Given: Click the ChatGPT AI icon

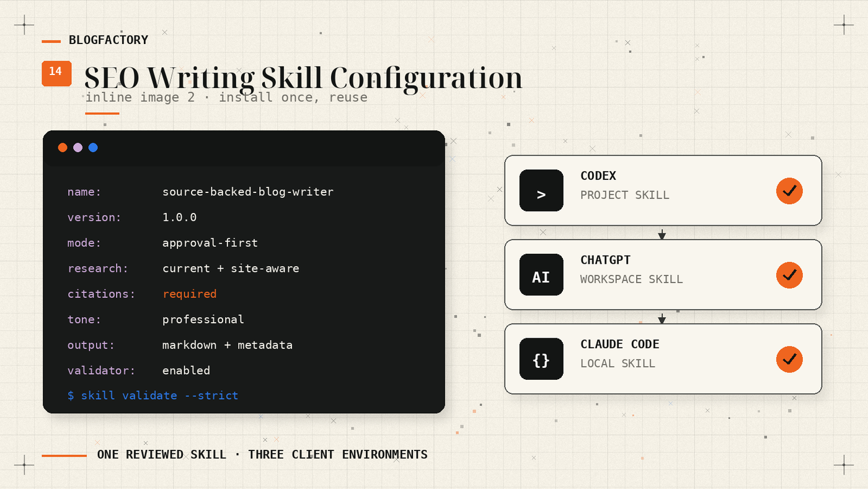Looking at the screenshot, I should pyautogui.click(x=541, y=274).
